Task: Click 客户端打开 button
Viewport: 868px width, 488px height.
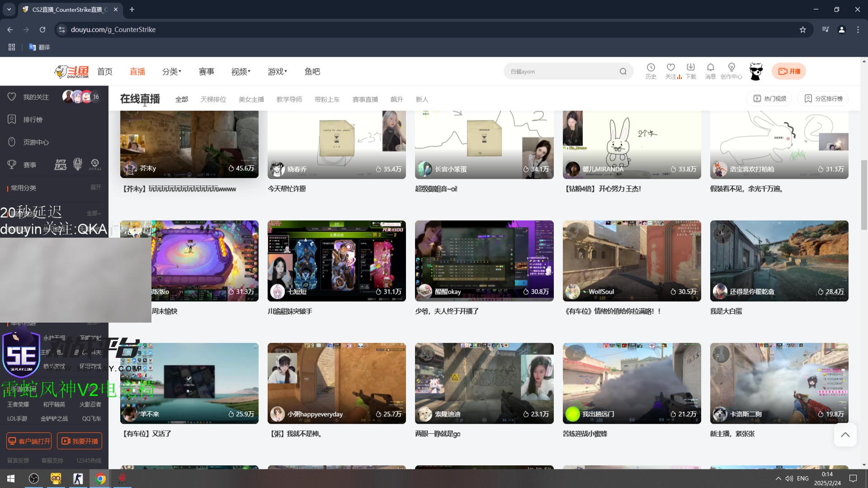Action: (29, 441)
